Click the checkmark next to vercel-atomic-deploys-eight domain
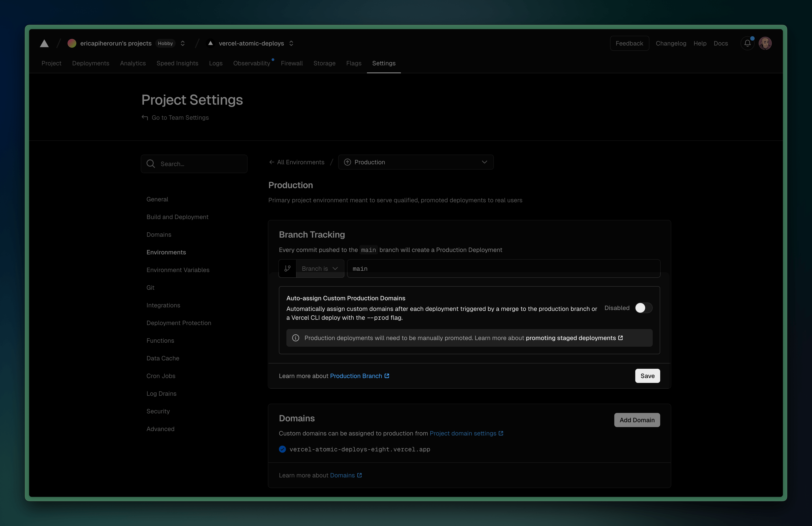Image resolution: width=812 pixels, height=526 pixels. coord(282,449)
